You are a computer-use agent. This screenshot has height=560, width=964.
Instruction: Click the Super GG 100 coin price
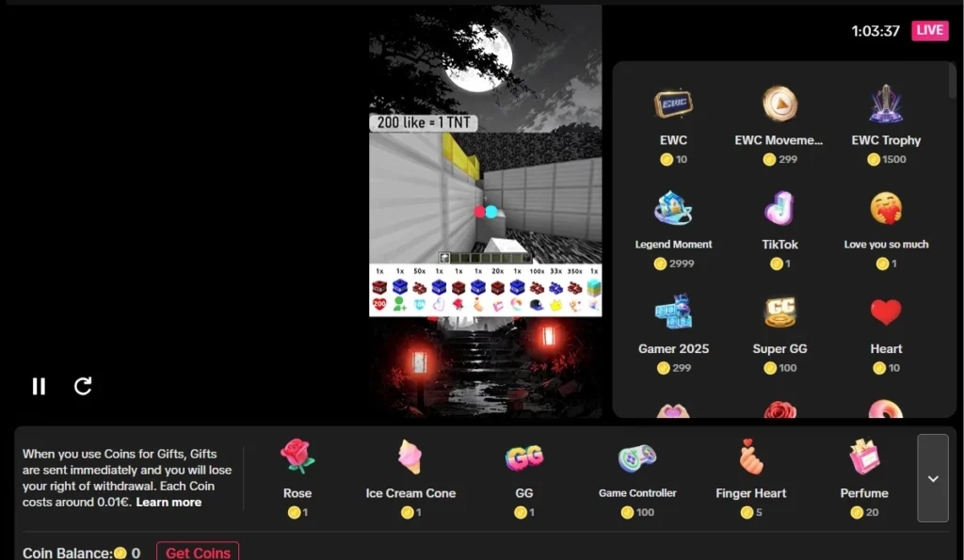779,368
